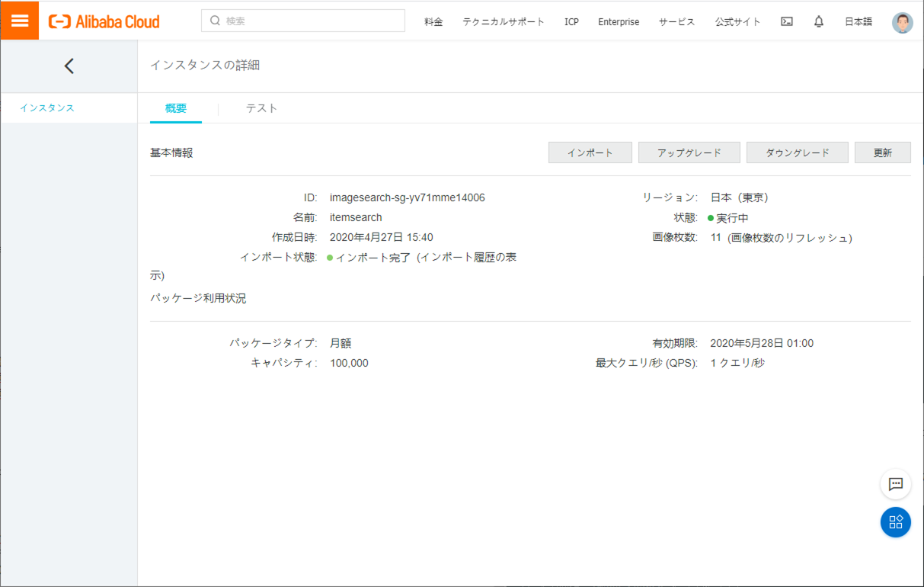Click the インポート完了 status text
This screenshot has width=924, height=587.
click(373, 258)
